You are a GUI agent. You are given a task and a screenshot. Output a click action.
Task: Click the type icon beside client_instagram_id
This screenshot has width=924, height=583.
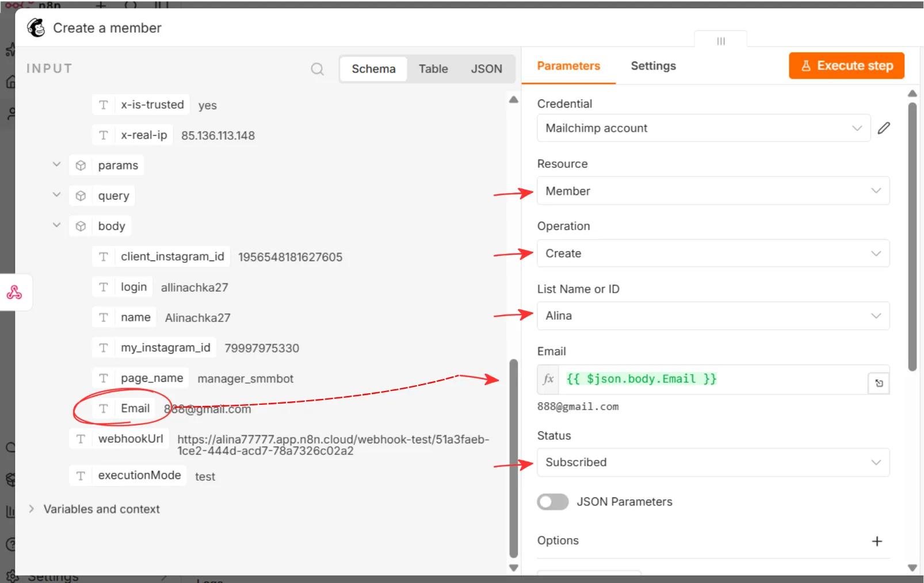tap(104, 256)
